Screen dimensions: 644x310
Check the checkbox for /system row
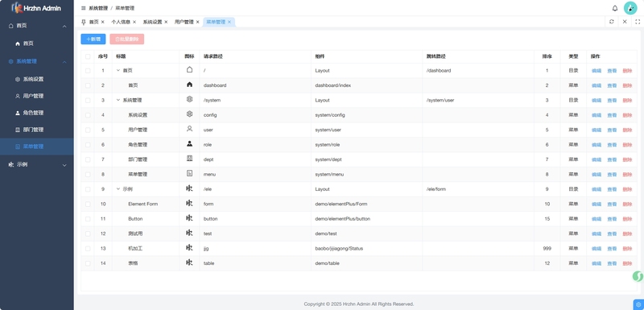(88, 100)
